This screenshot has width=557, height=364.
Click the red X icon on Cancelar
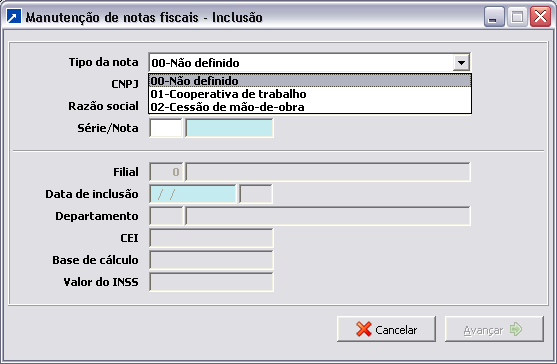(363, 329)
